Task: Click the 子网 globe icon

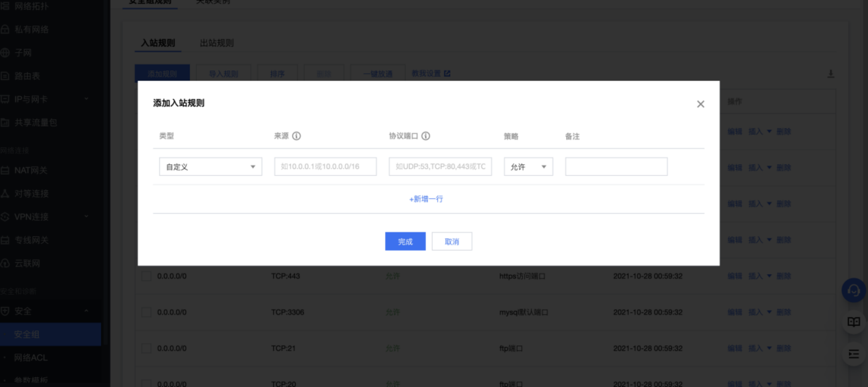Action: 5,53
